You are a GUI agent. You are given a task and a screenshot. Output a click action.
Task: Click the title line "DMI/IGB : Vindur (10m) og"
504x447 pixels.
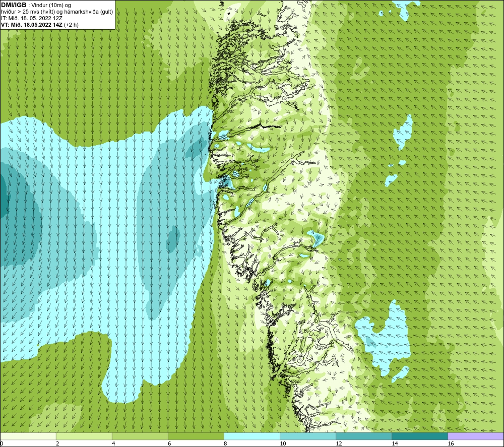36,5
